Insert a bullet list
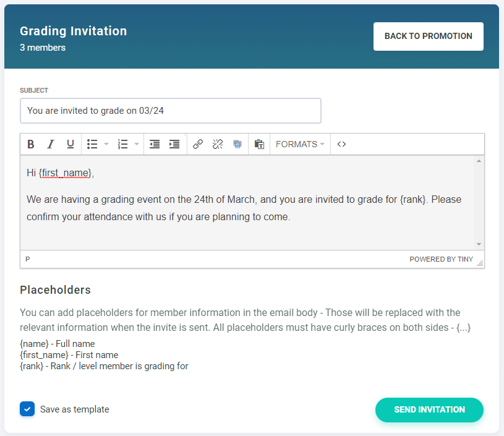Screen dimensions: 504x436 tap(92, 144)
